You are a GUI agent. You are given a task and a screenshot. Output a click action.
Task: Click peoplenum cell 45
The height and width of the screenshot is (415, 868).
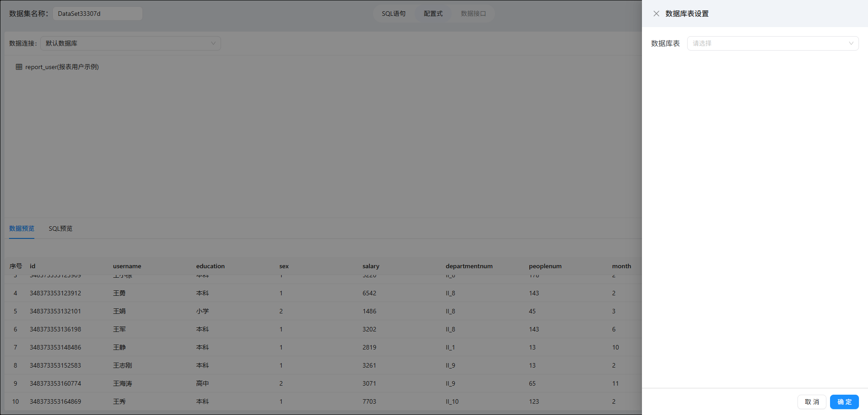point(532,311)
